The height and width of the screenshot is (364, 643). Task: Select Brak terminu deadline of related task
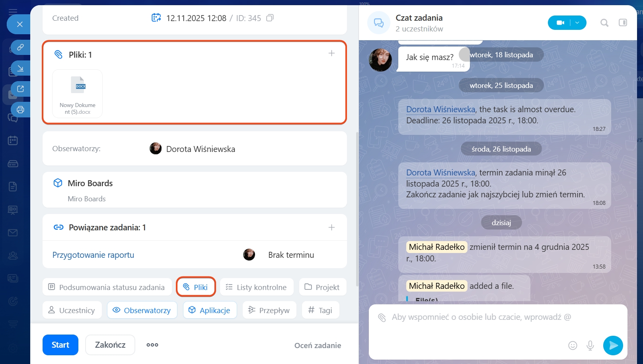pos(291,255)
